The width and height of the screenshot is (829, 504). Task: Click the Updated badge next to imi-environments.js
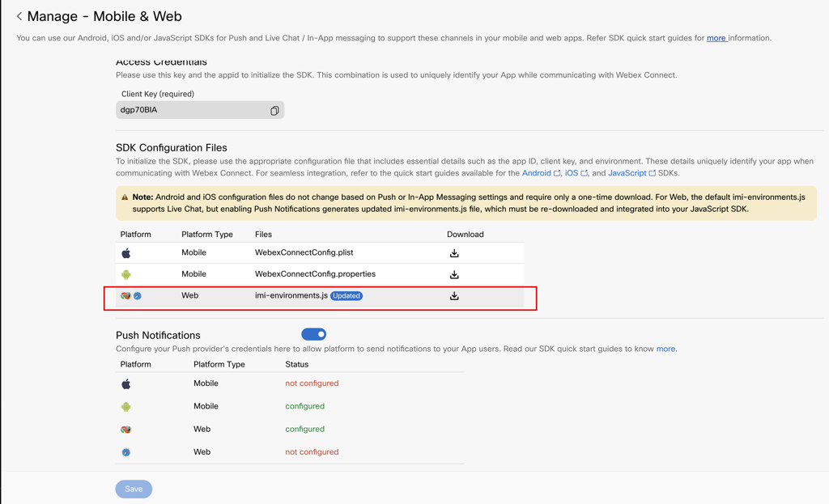click(346, 295)
